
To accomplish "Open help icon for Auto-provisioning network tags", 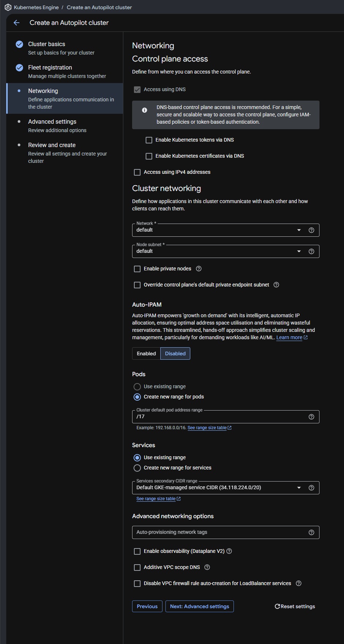I will click(311, 532).
